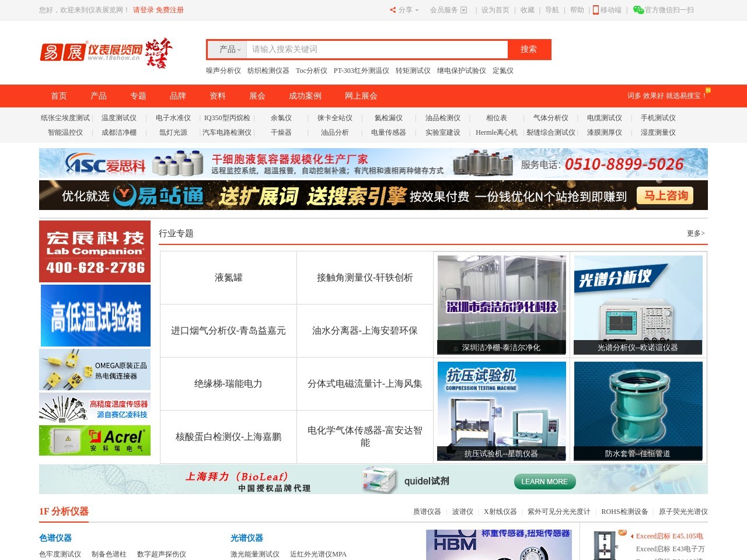Image resolution: width=747 pixels, height=560 pixels.
Task: Open 核酸蛋白检测仪-上海嘉鹏 topic
Action: [x=229, y=436]
